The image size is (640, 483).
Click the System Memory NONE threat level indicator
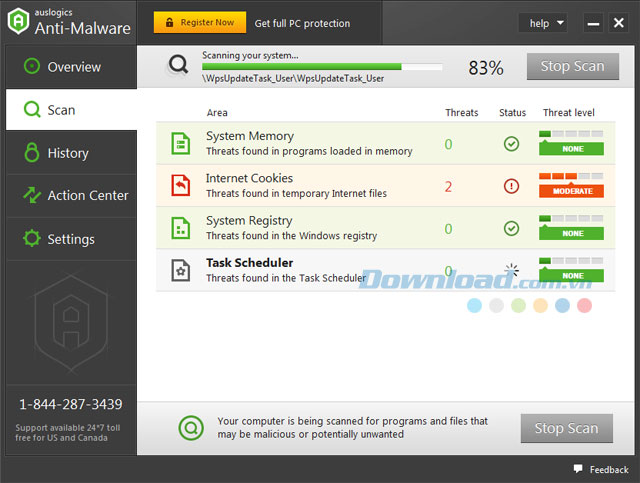[x=571, y=143]
